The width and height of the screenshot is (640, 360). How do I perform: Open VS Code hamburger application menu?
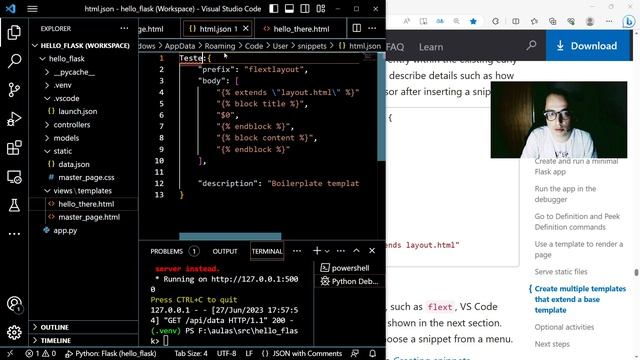tap(32, 9)
